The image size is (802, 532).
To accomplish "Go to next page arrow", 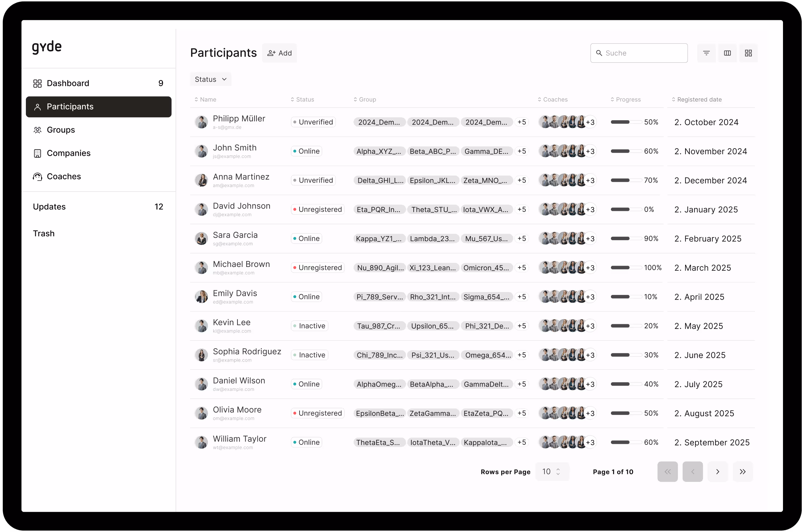I will click(718, 472).
